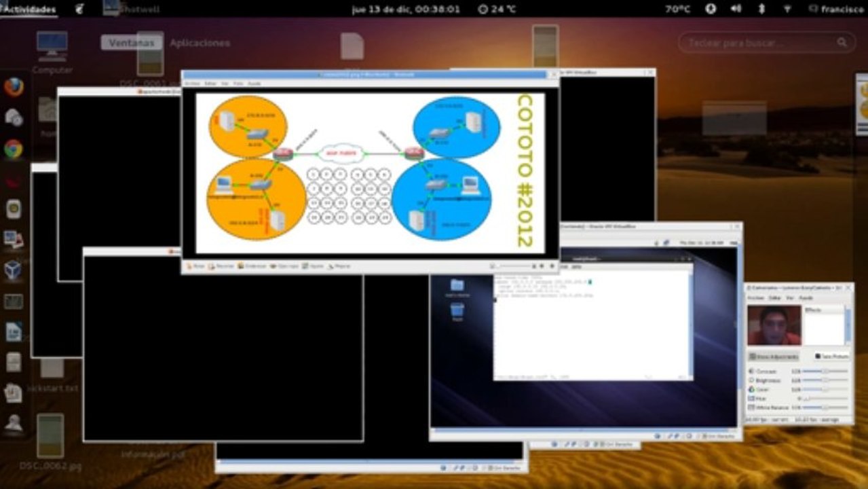Click the terminal window inside VirtualBox guest

[592, 319]
